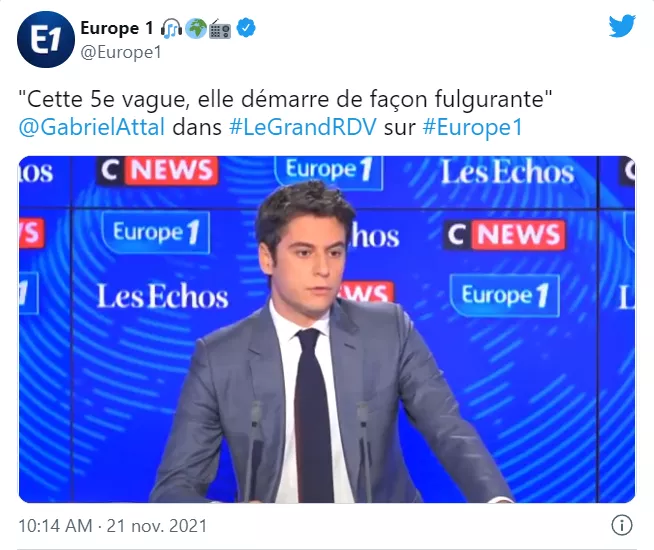This screenshot has width=654, height=550.
Task: Click the top-left CNEWS logo in the video
Action: click(157, 171)
